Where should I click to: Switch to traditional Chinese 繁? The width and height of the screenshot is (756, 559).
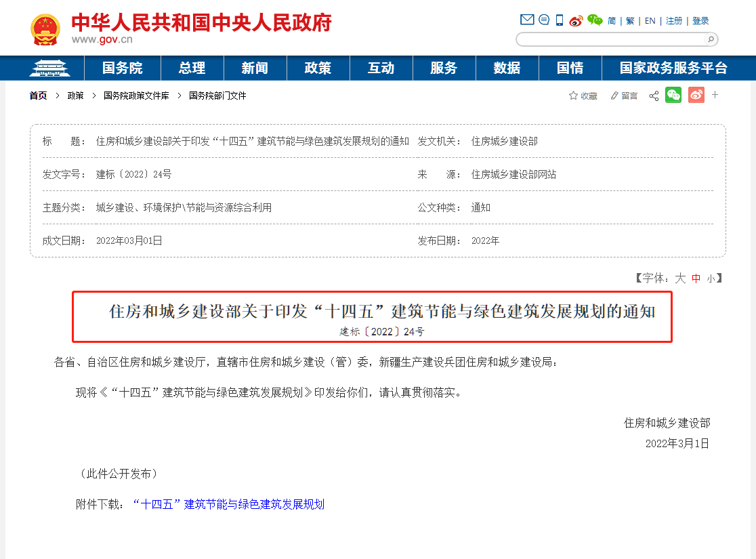[630, 21]
